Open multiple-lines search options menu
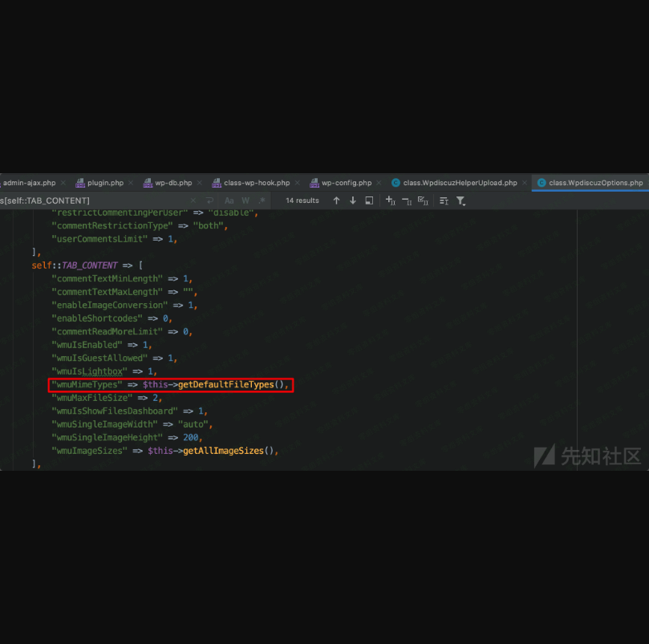The height and width of the screenshot is (644, 649). tap(444, 200)
